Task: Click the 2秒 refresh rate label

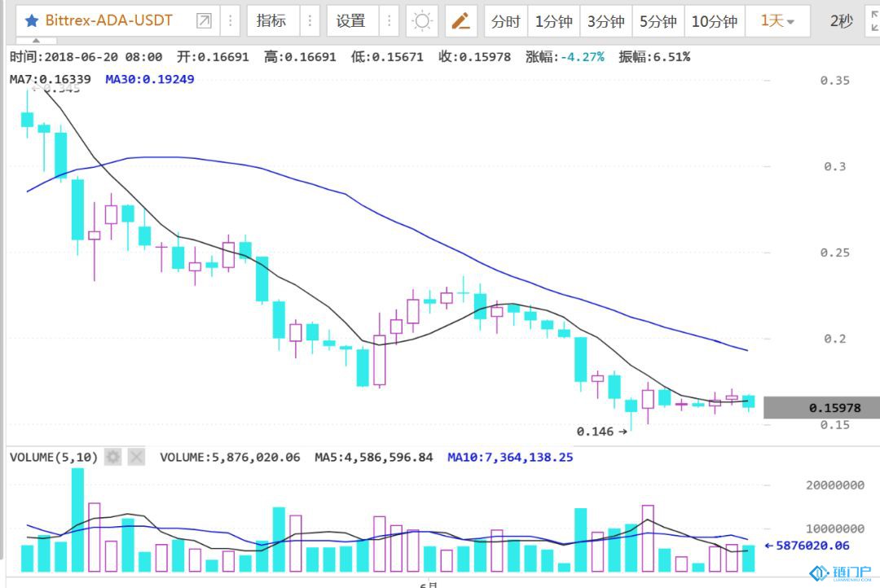Action: [841, 21]
